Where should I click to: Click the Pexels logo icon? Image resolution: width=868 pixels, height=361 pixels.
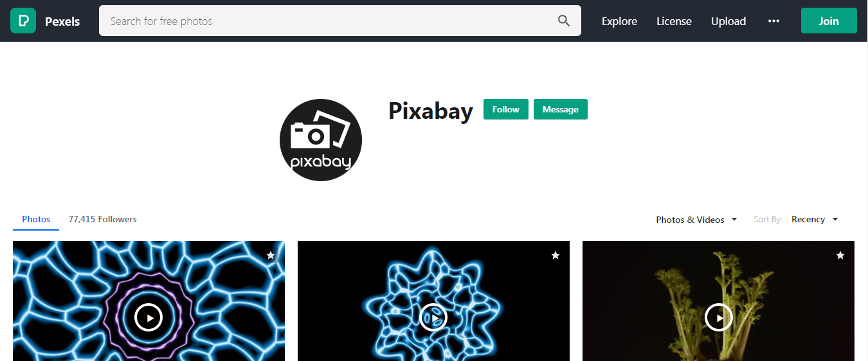[23, 21]
